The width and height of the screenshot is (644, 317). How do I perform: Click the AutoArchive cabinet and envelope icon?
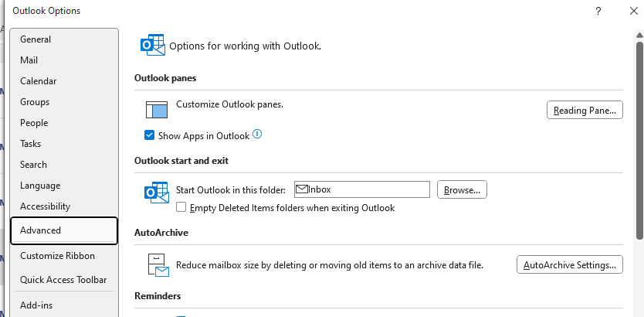158,264
